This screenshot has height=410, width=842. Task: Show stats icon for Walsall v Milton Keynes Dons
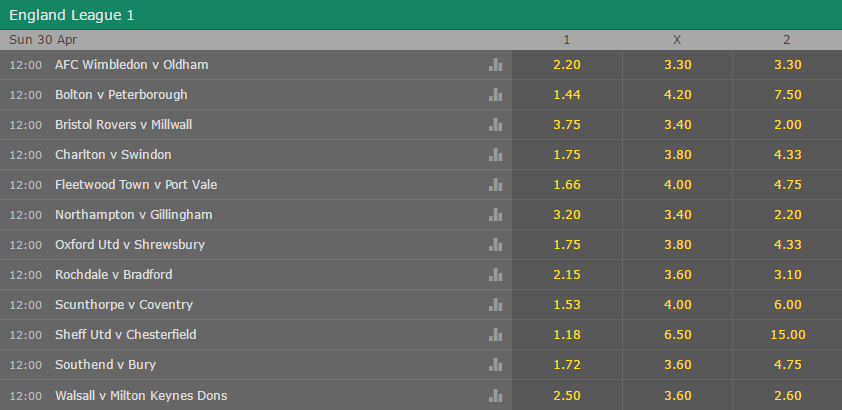(495, 396)
